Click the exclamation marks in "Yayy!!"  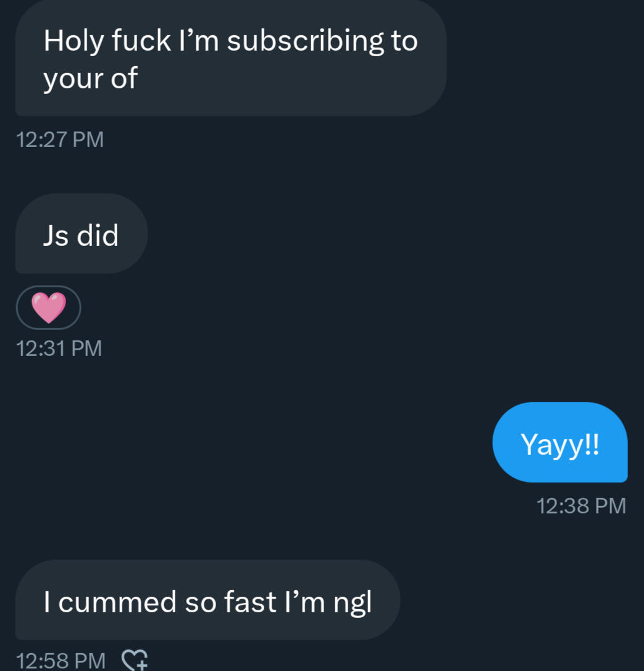(x=591, y=444)
